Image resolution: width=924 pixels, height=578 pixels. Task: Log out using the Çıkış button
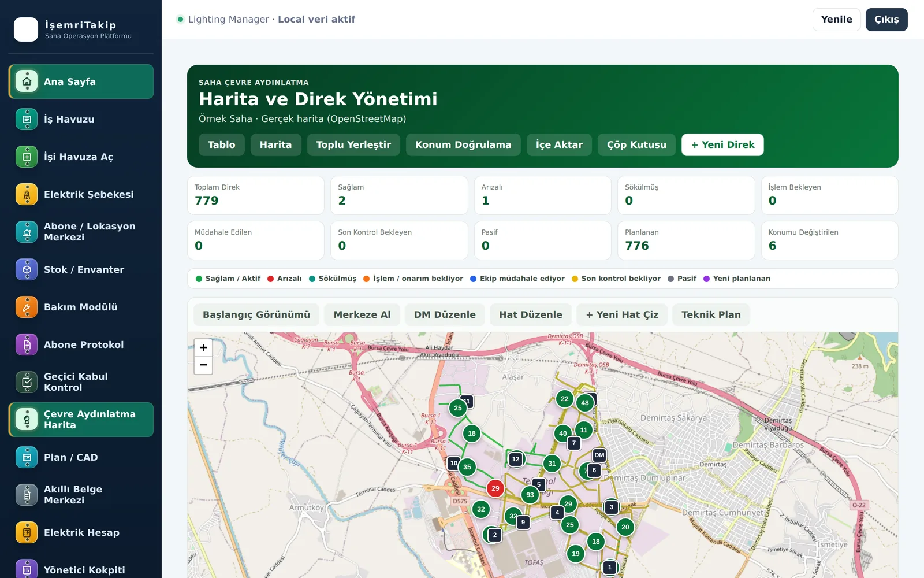tap(886, 20)
